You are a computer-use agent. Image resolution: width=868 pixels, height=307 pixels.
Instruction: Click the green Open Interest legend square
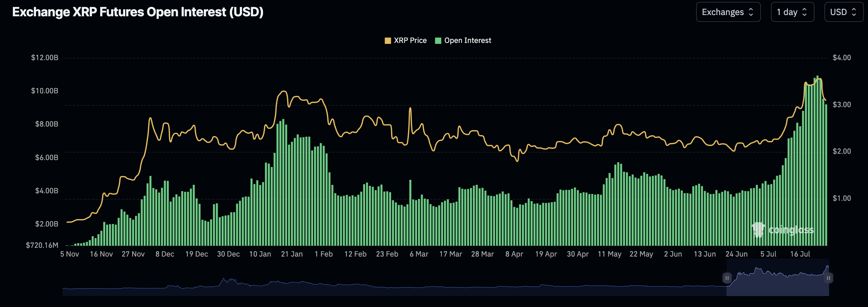[x=438, y=41]
